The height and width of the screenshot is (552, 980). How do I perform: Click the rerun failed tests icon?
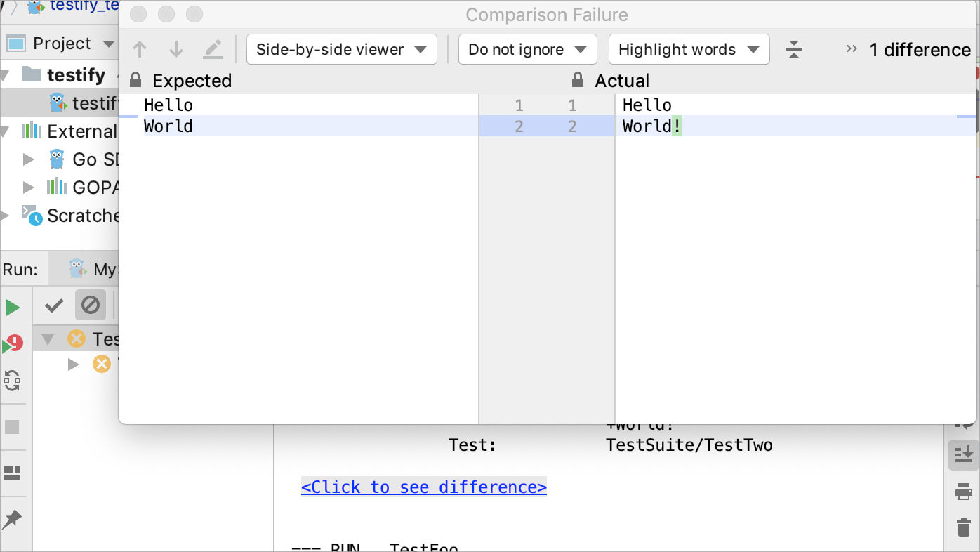click(13, 344)
